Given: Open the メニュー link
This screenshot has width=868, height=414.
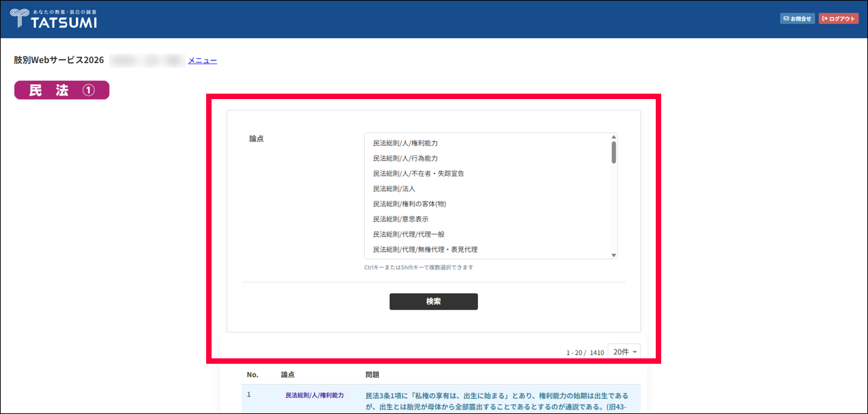Looking at the screenshot, I should 202,60.
